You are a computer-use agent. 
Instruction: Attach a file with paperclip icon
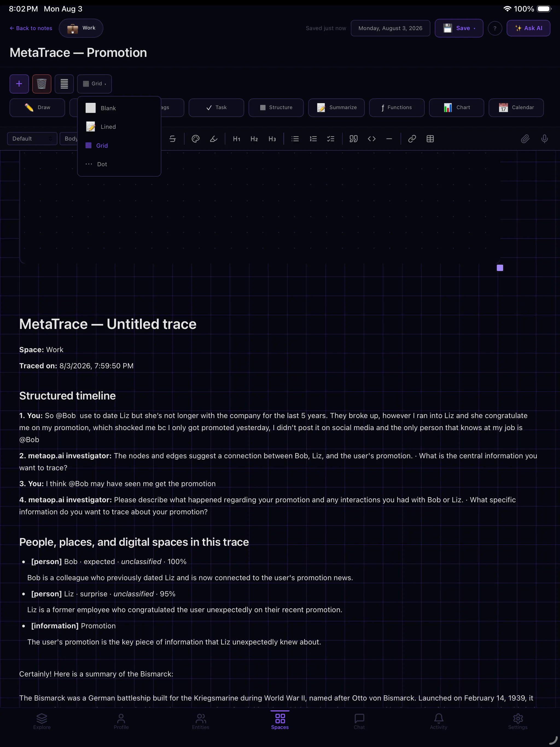click(525, 139)
